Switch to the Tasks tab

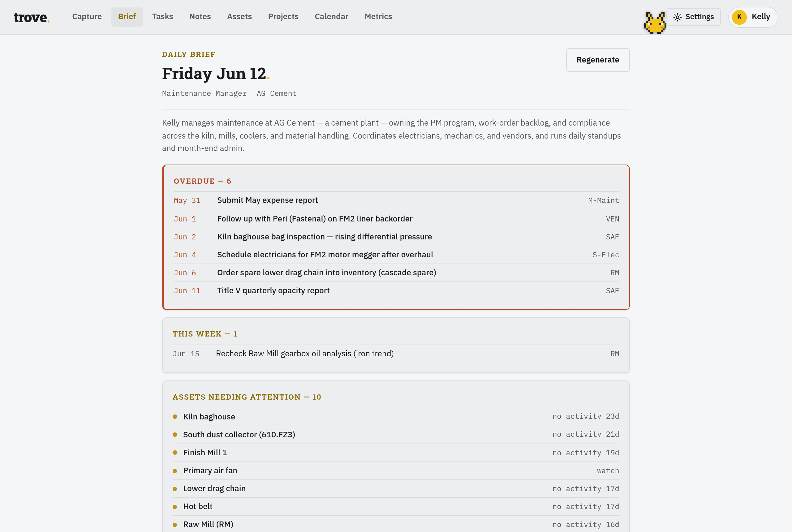162,17
